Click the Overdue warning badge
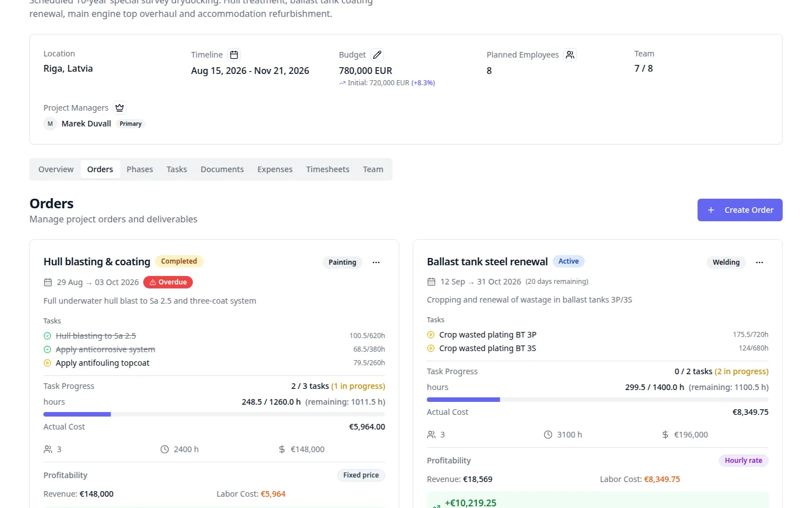This screenshot has width=812, height=508. pos(168,282)
